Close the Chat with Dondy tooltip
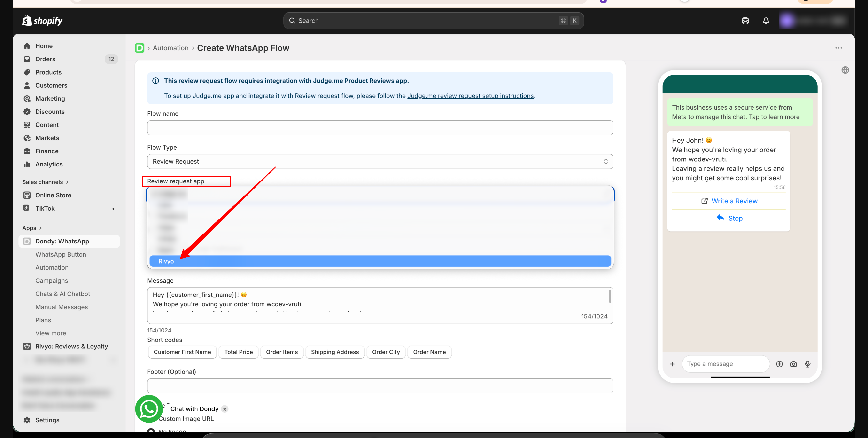868x438 pixels. tap(225, 409)
